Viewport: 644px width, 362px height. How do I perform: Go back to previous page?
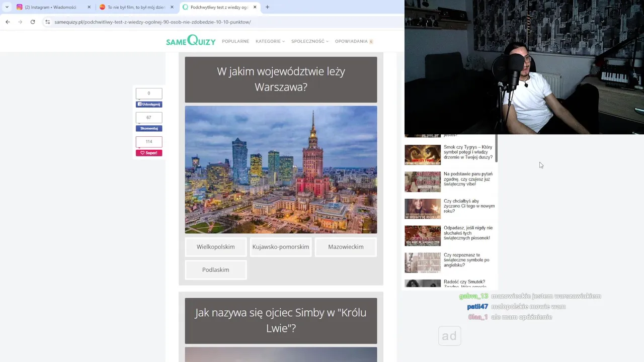[8, 22]
